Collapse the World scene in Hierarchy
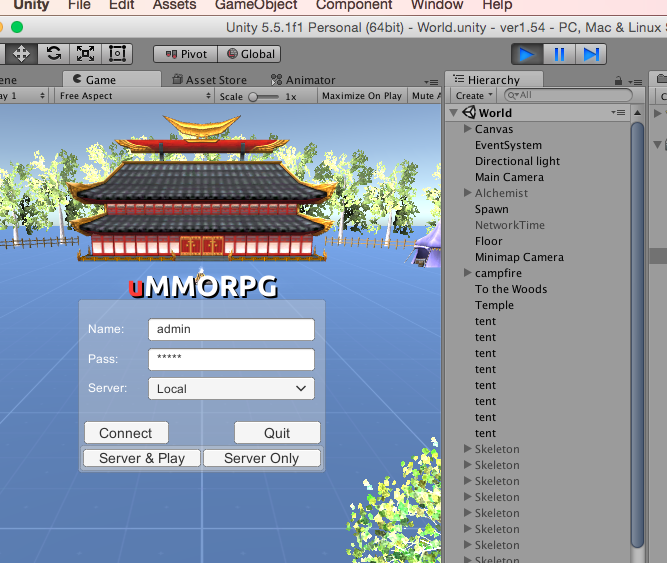Screen dimensions: 667x563 453,113
